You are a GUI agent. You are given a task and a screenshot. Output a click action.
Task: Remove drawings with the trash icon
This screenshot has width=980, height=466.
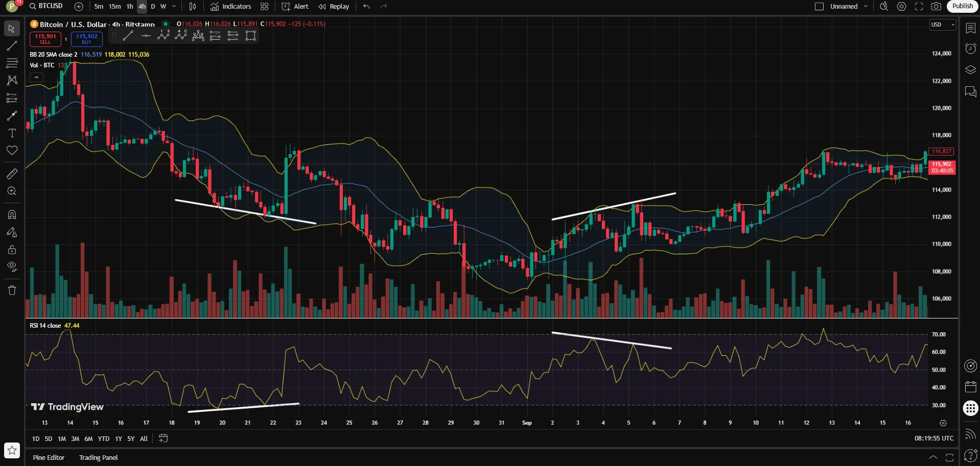click(x=12, y=290)
